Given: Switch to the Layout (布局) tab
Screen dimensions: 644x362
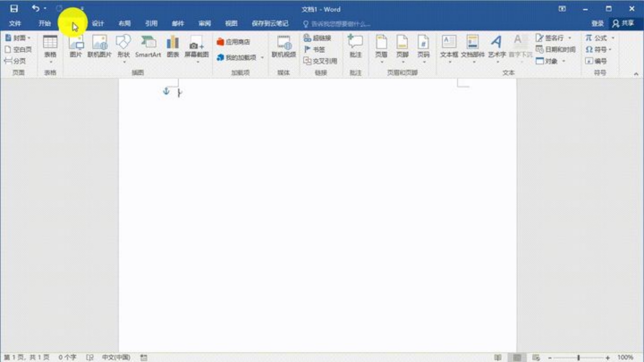Looking at the screenshot, I should pyautogui.click(x=125, y=24).
